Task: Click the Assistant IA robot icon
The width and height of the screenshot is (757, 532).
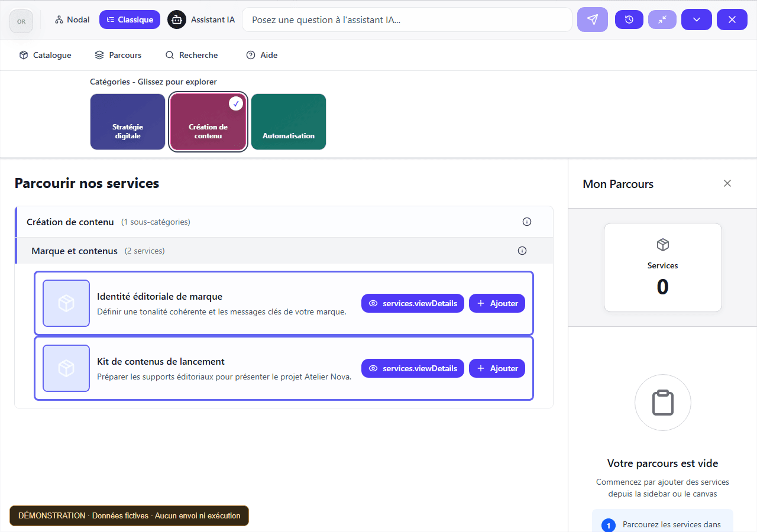Action: 176,20
